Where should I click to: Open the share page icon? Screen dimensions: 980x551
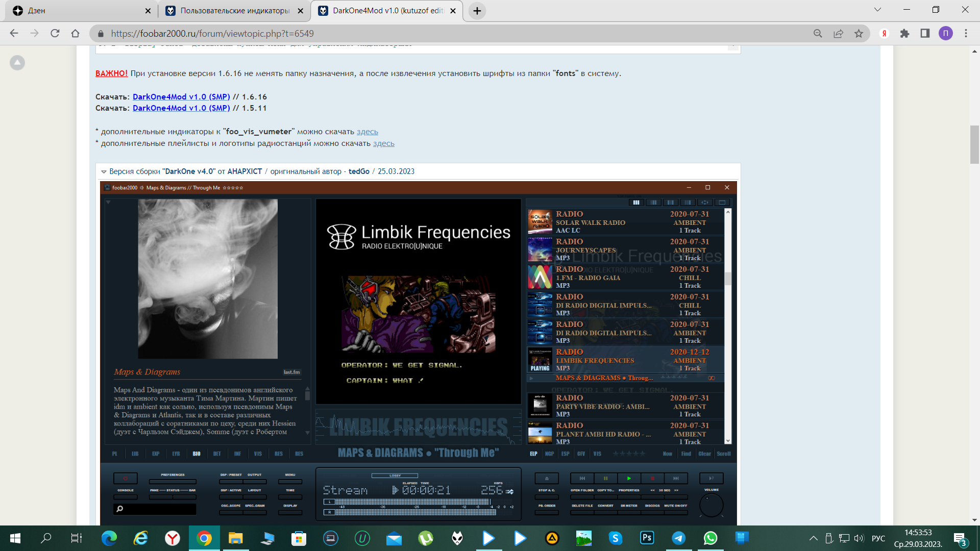click(838, 34)
